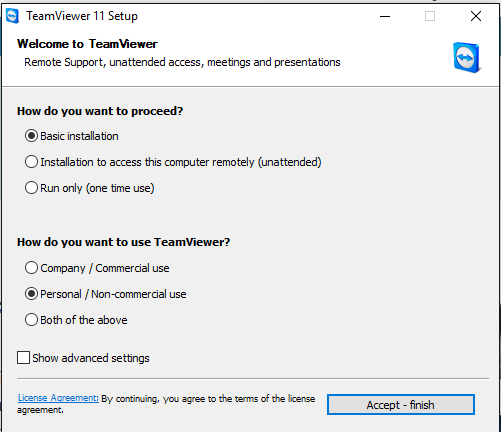This screenshot has height=432, width=501.
Task: Select Personal / Non-commercial use
Action: (105, 294)
